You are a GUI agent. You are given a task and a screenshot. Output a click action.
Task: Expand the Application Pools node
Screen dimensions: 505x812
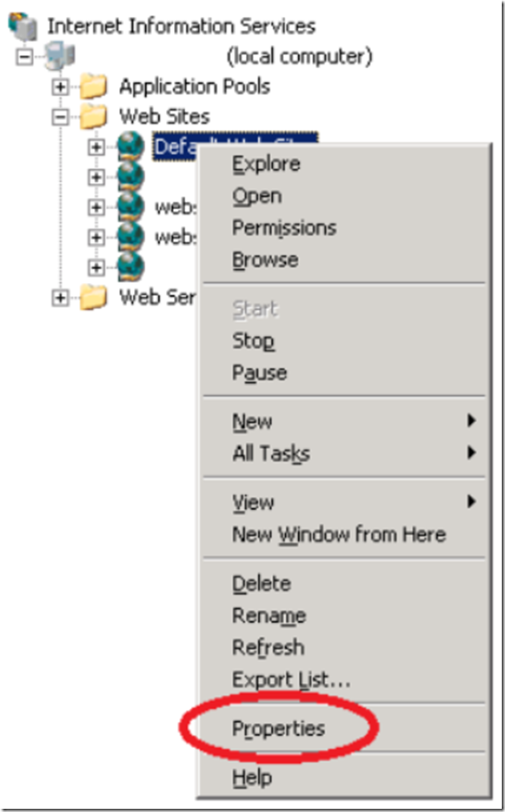(60, 87)
